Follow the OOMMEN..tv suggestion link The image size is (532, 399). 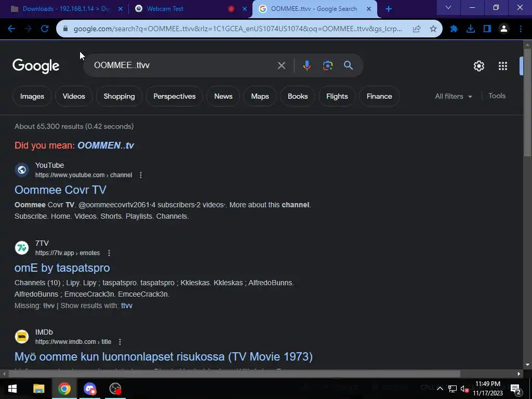105,145
